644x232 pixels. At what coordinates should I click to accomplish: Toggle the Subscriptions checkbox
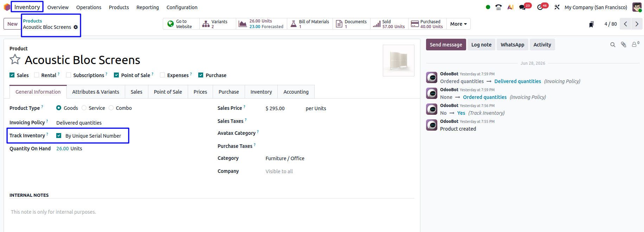69,75
